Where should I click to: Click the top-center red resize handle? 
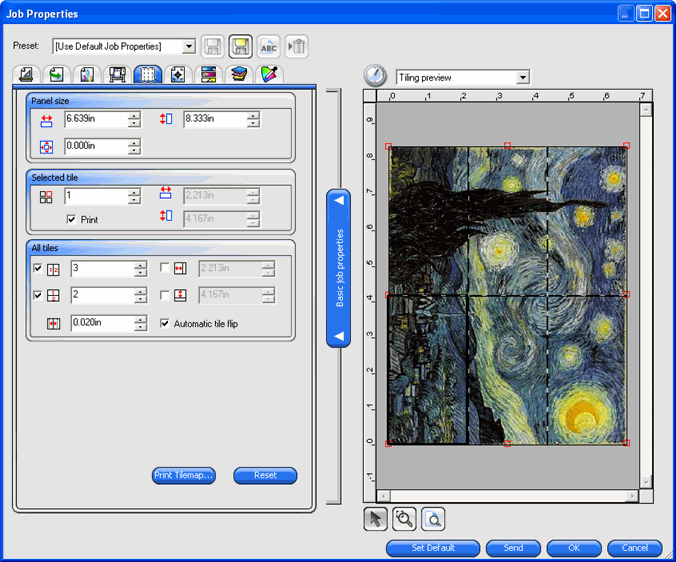click(507, 146)
